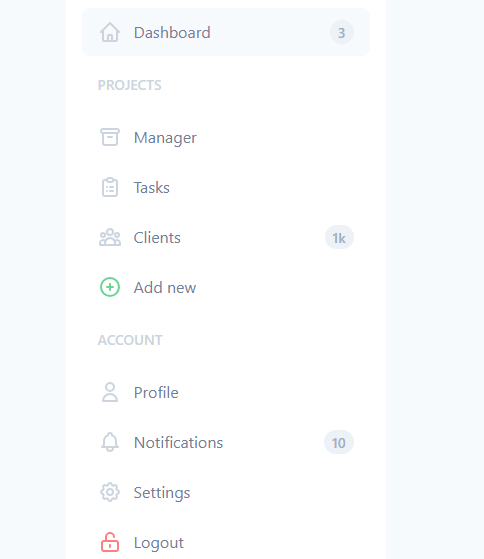Click the red Logout padlock icon

click(110, 542)
